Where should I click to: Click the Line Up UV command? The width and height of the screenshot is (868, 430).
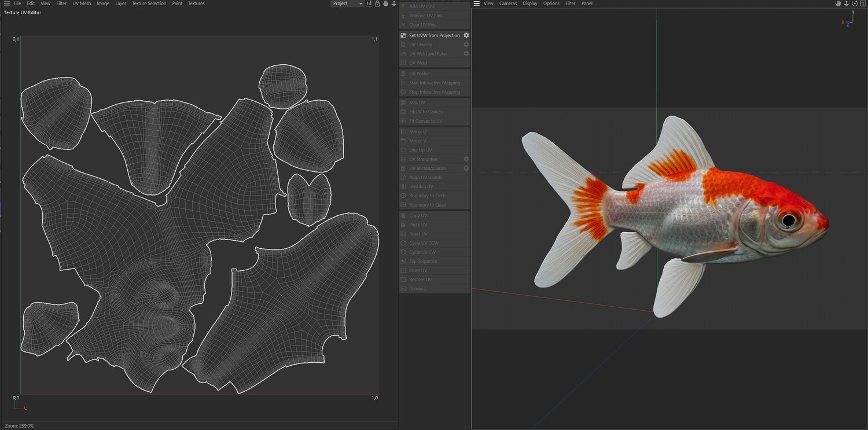tap(435, 150)
